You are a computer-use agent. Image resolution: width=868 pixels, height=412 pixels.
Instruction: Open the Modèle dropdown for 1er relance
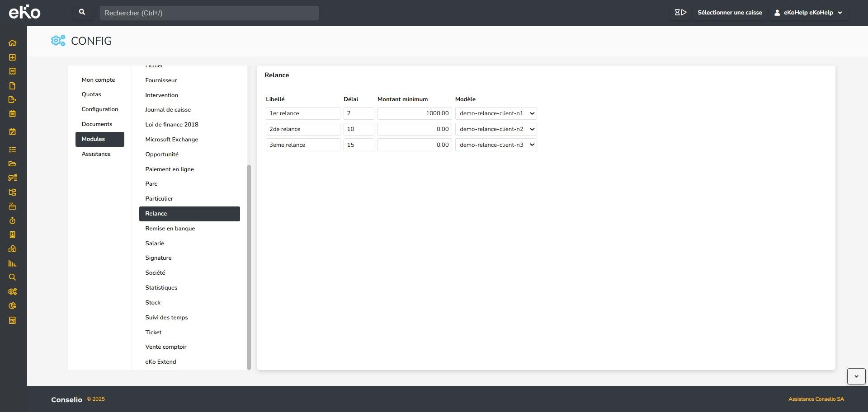[496, 113]
